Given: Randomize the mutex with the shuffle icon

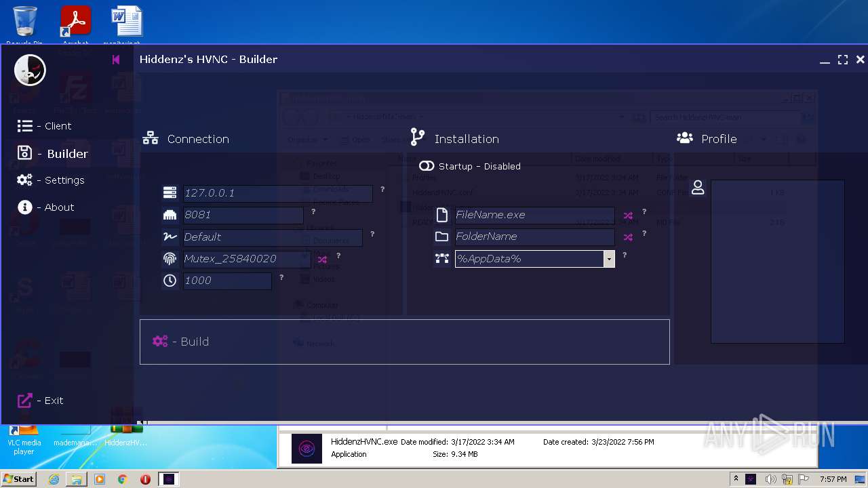Looking at the screenshot, I should (322, 260).
